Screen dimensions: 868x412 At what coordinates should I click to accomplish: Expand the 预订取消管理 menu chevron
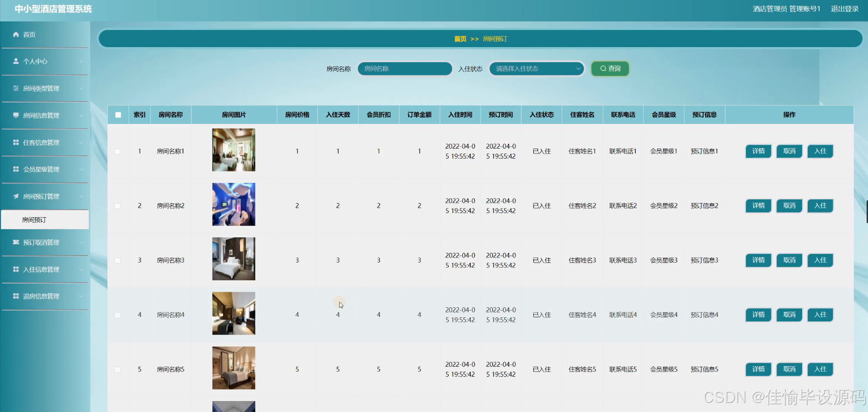81,242
